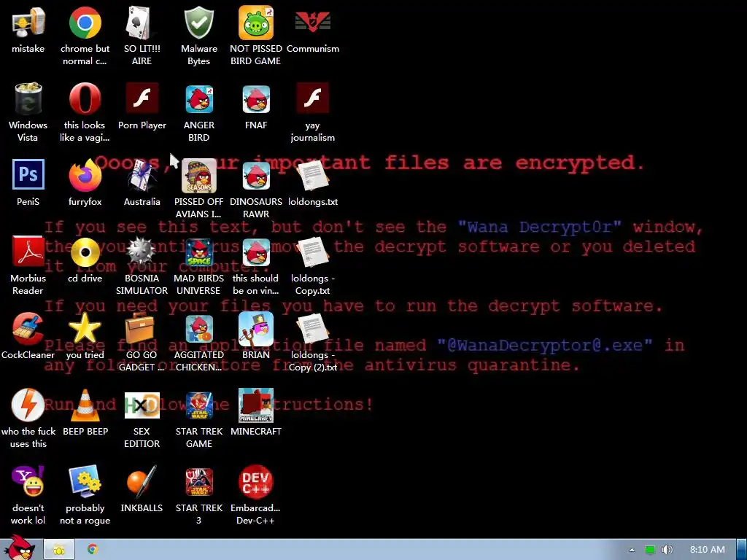Select 'loldongs - Copy.txt' file
The height and width of the screenshot is (560, 747).
[x=312, y=252]
